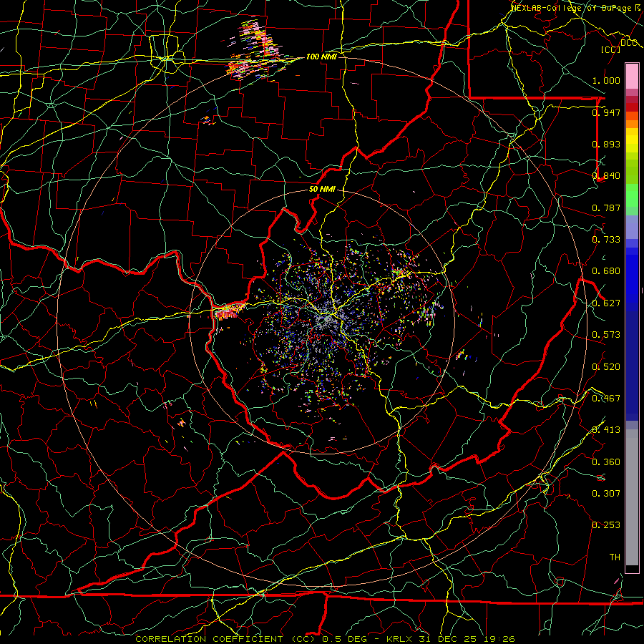644x644 pixels.
Task: Click the 0.307 scale value
Action: [x=606, y=494]
